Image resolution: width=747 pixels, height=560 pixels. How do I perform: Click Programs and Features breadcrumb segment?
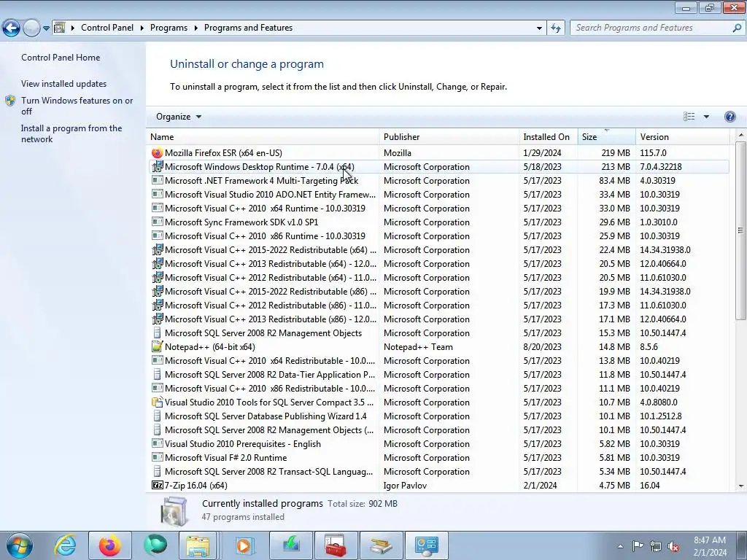(248, 28)
